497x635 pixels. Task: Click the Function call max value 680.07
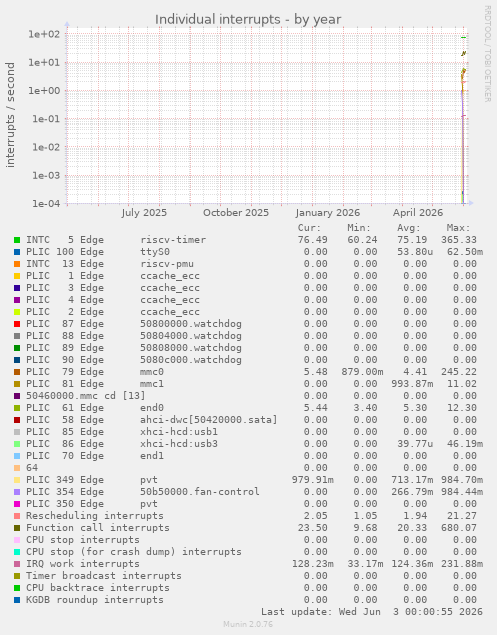click(459, 528)
